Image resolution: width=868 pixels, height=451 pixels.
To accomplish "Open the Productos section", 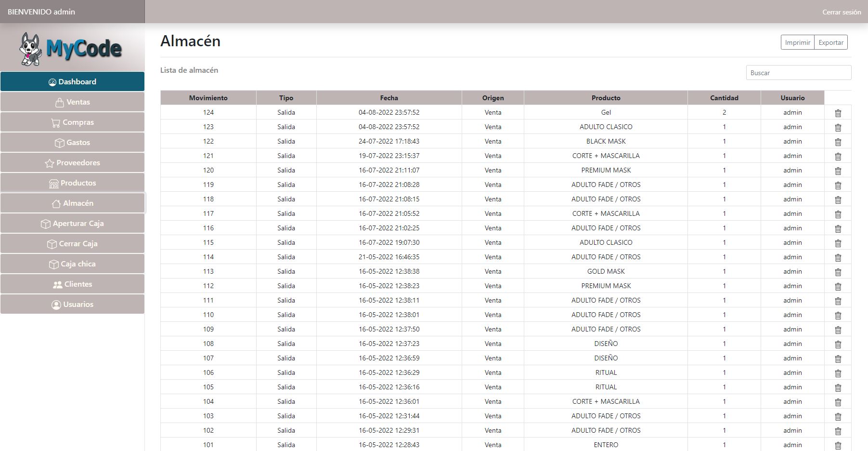I will (x=72, y=183).
